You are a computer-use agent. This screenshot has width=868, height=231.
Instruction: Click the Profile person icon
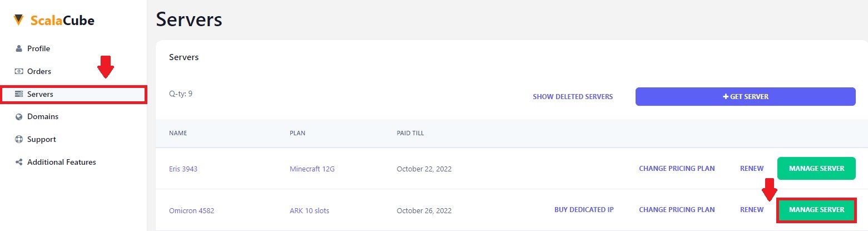pyautogui.click(x=19, y=49)
